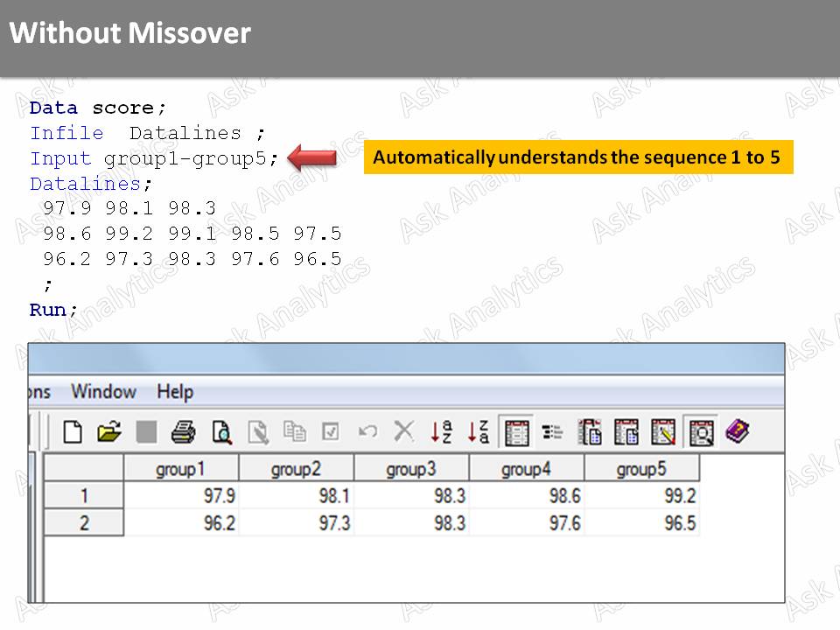
Task: Open the Help menu
Action: pyautogui.click(x=174, y=392)
